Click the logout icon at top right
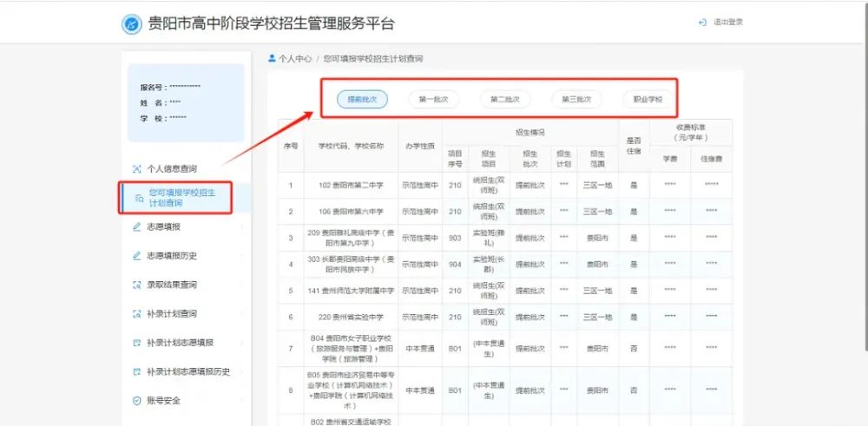 pyautogui.click(x=702, y=23)
